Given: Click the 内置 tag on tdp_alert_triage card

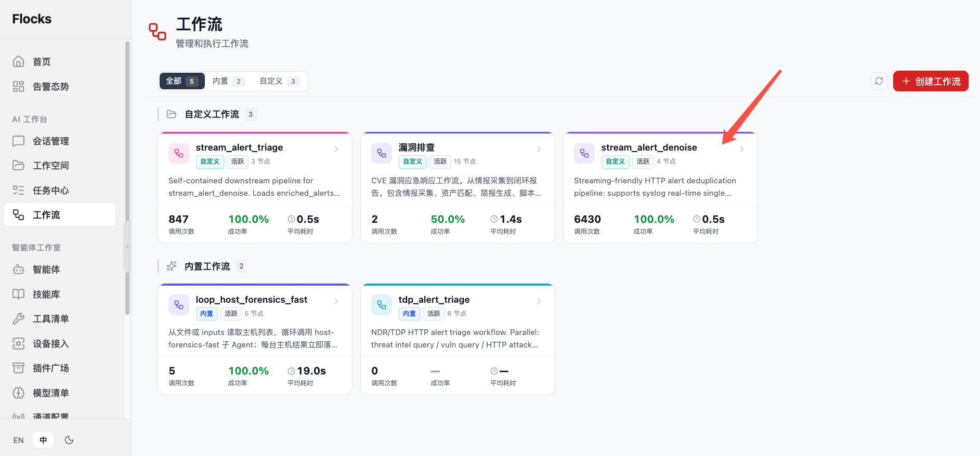Looking at the screenshot, I should (409, 314).
